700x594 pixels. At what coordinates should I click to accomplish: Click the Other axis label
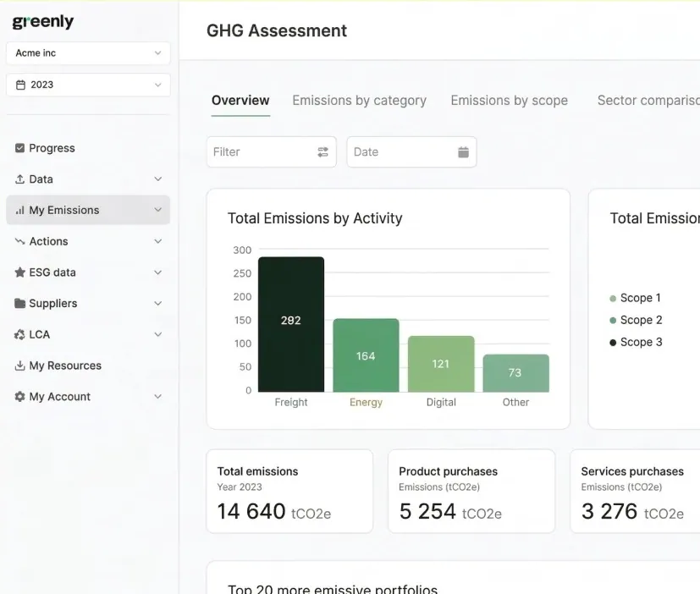tap(515, 403)
